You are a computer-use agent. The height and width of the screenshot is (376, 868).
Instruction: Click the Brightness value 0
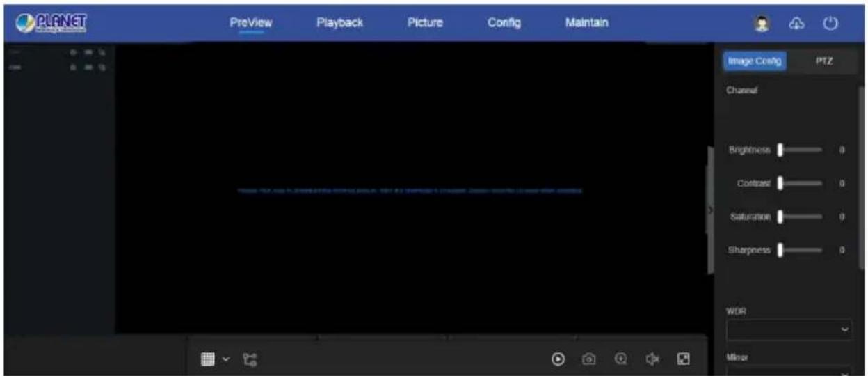tap(842, 150)
